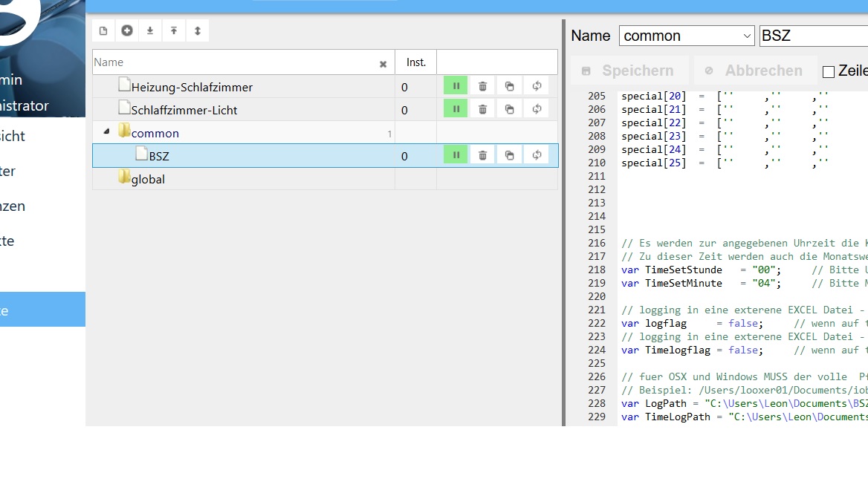Pause the Schlaffzimmer-Licht script

(456, 109)
